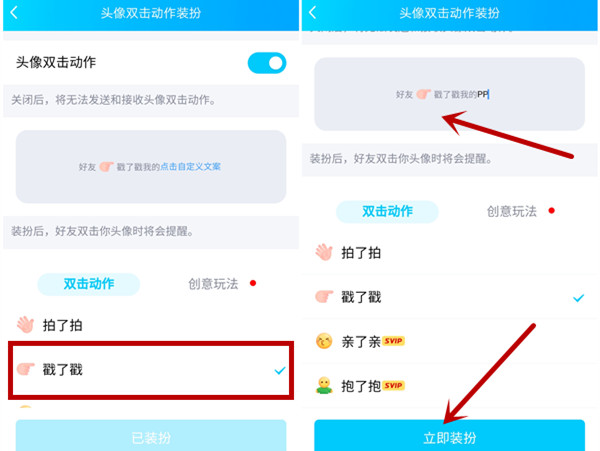Screen dimensions: 600x451
Task: Select 戳了戳 finger icon on right screen
Action: pos(324,296)
